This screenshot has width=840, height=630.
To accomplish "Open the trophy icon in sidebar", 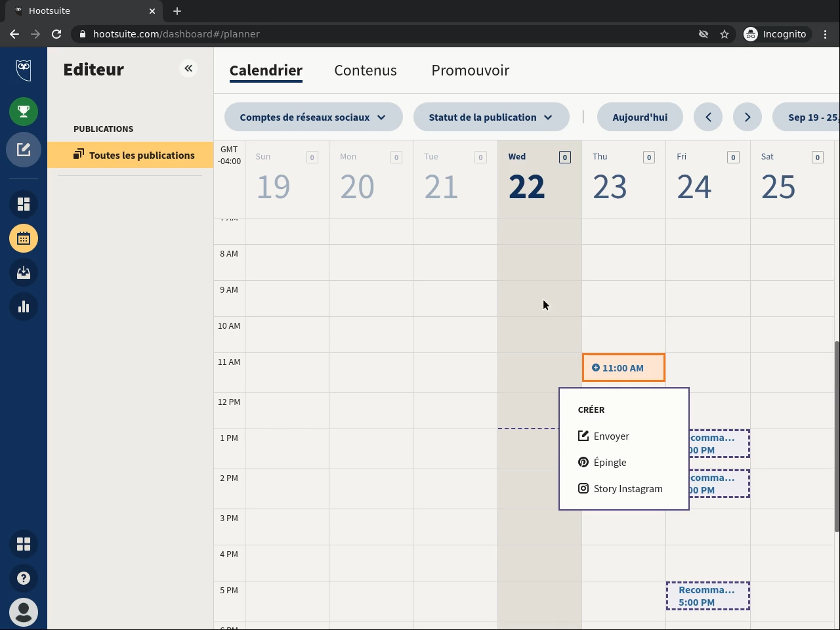I will tap(24, 112).
